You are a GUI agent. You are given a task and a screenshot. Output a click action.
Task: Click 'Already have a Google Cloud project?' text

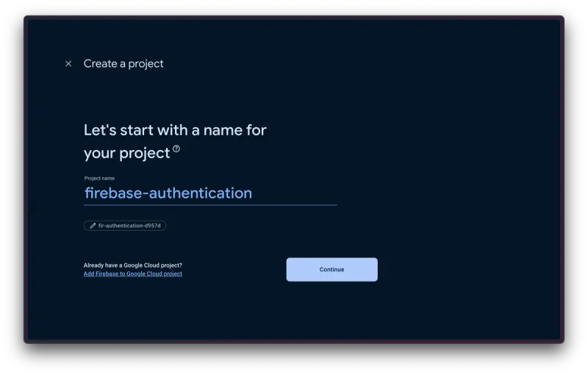(x=133, y=265)
